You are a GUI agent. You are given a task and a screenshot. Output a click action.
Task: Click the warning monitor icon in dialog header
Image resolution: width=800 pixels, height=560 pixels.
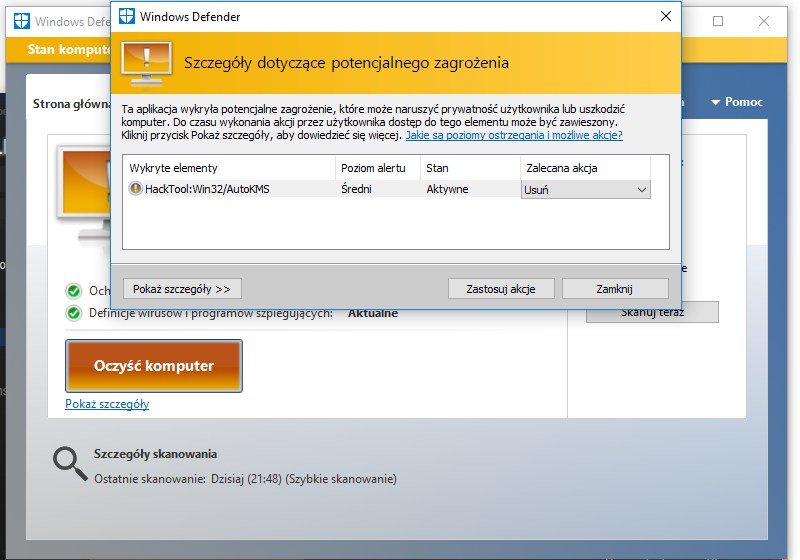[147, 64]
